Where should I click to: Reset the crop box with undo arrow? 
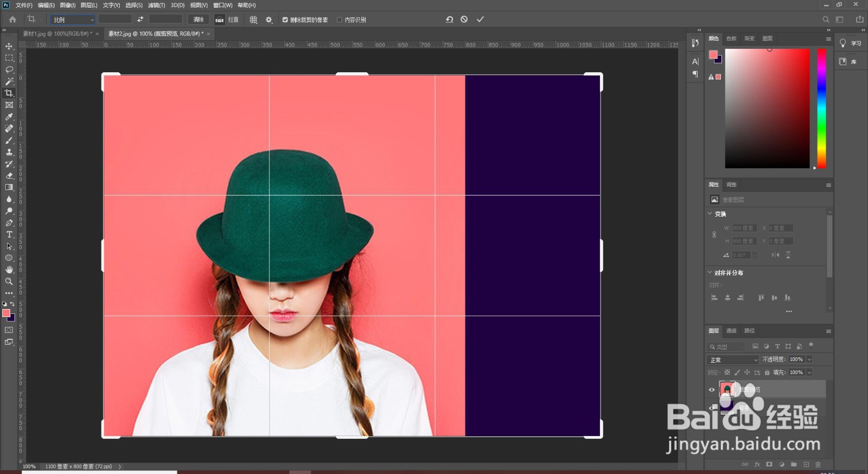(449, 19)
